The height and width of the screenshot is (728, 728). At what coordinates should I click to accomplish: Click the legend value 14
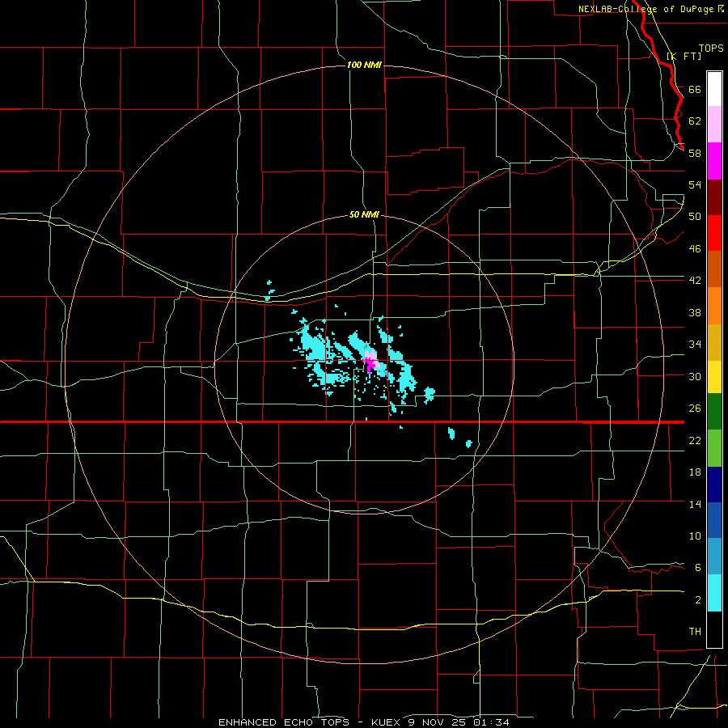point(695,504)
